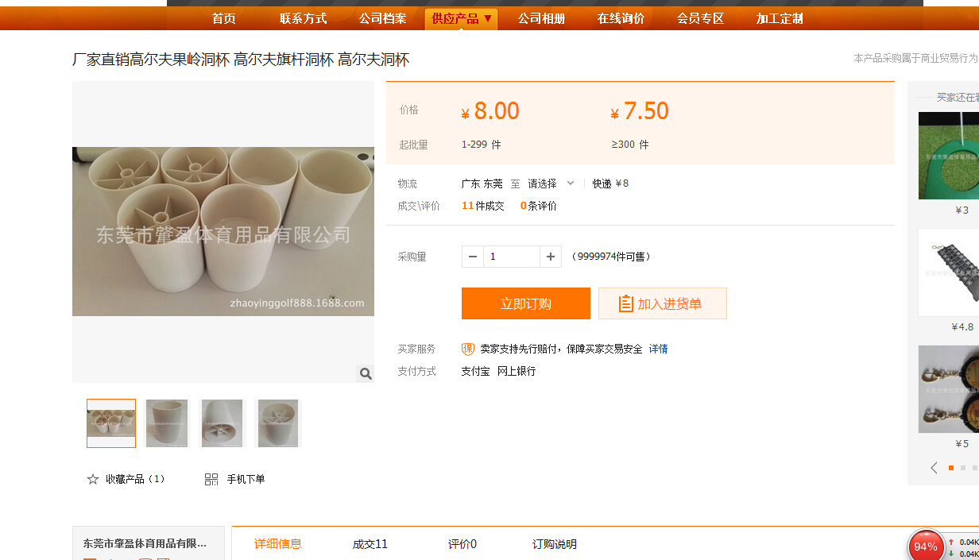The image size is (979, 560).
Task: Click the plus quantity button
Action: click(x=551, y=257)
